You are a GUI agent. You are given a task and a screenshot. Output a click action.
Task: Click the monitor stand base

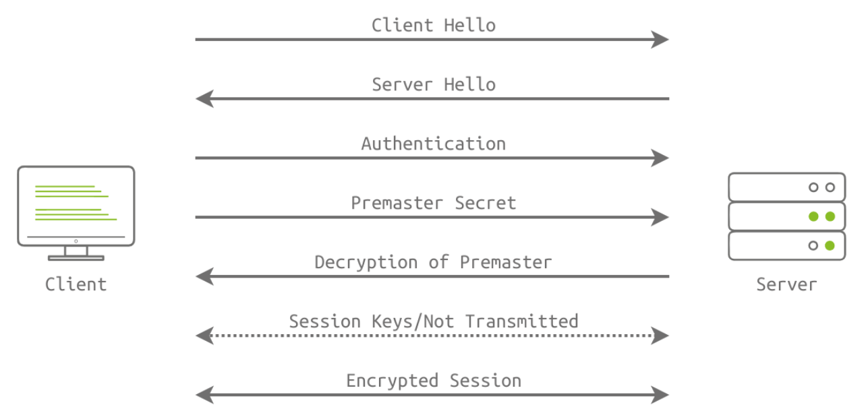76,257
